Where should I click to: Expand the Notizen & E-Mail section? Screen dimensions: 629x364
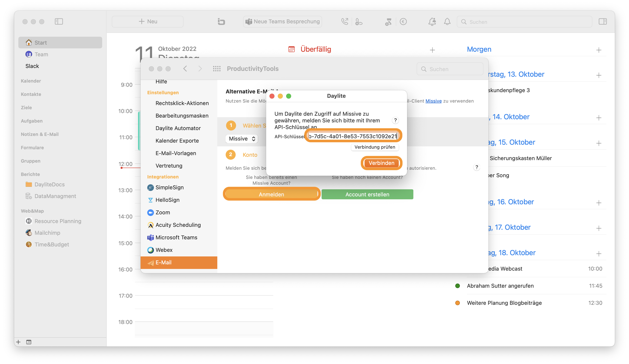point(40,134)
